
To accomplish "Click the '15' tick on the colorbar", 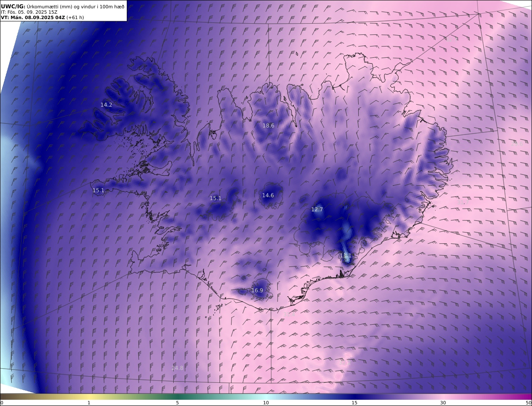I will pos(355,403).
